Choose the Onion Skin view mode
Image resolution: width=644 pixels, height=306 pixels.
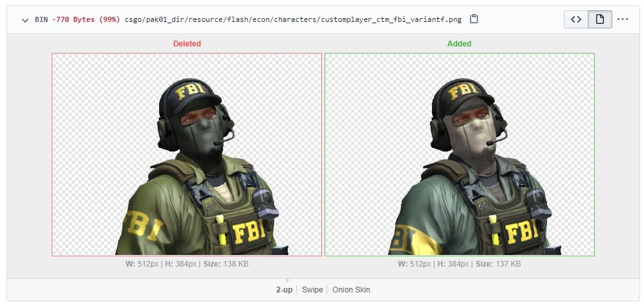click(x=351, y=290)
